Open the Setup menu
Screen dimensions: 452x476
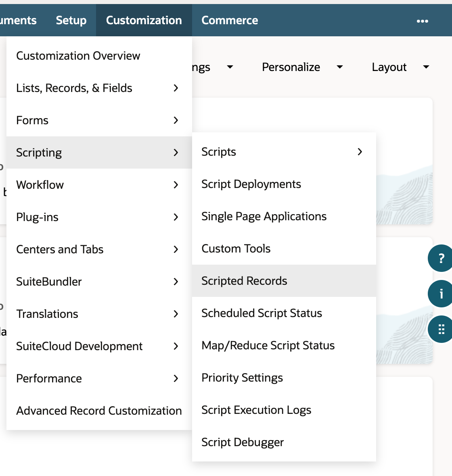(71, 20)
